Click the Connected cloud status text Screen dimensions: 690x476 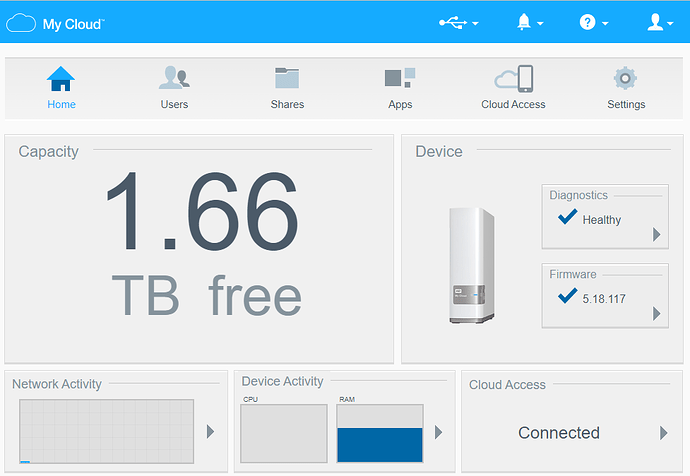[x=559, y=433]
